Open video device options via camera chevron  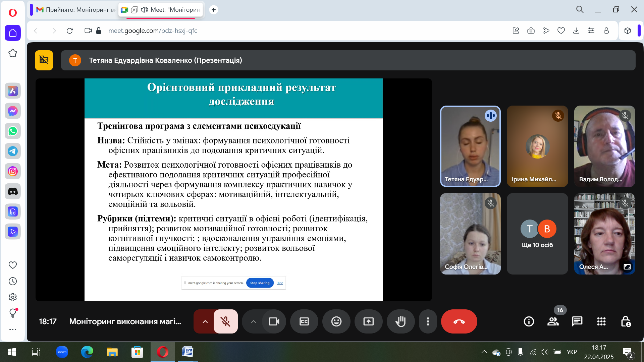[x=253, y=321]
